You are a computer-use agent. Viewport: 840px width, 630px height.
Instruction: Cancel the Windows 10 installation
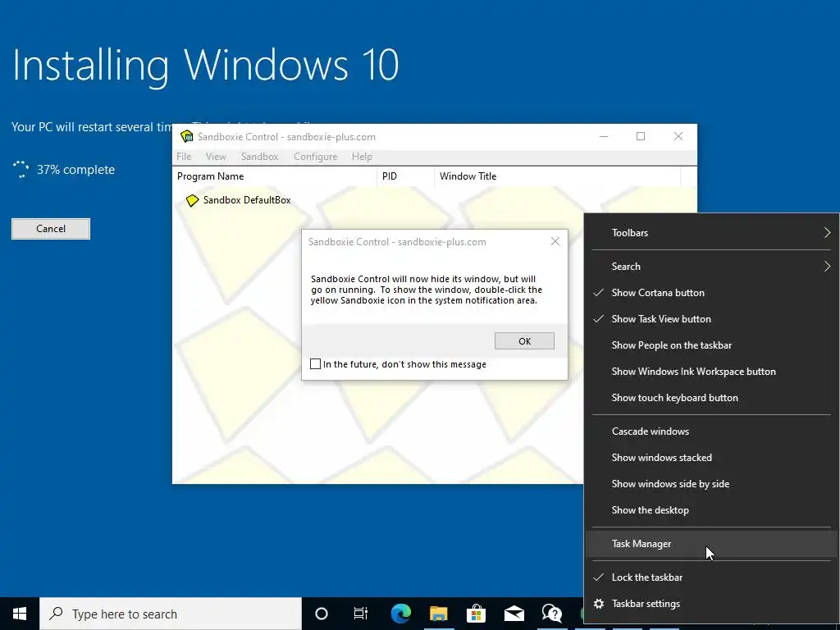click(x=51, y=229)
